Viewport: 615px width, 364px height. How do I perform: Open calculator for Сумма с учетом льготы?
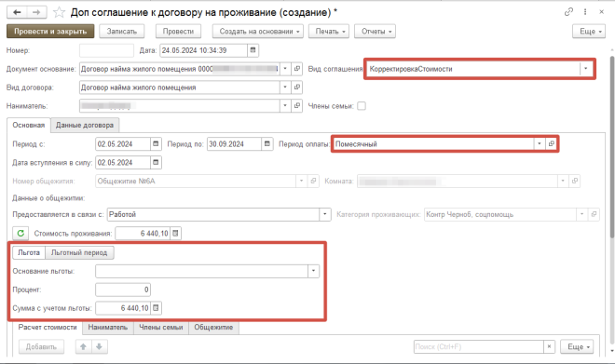[156, 308]
